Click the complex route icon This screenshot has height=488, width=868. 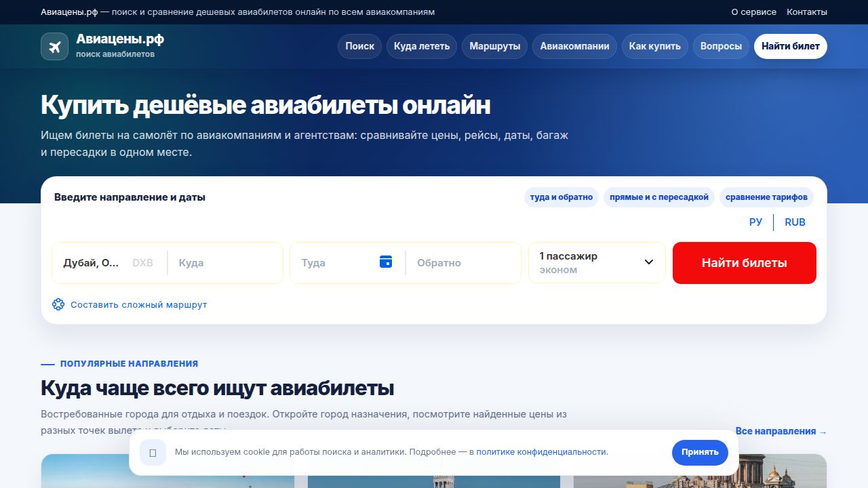58,304
